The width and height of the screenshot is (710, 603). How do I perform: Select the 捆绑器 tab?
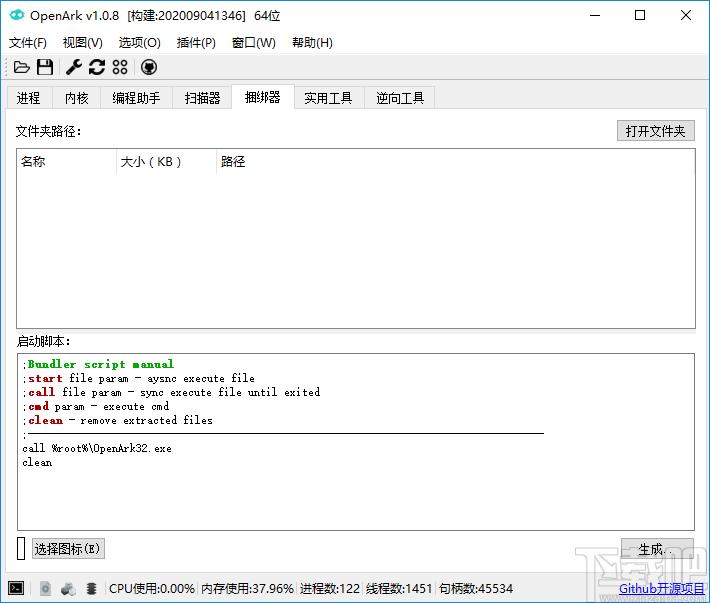point(263,97)
